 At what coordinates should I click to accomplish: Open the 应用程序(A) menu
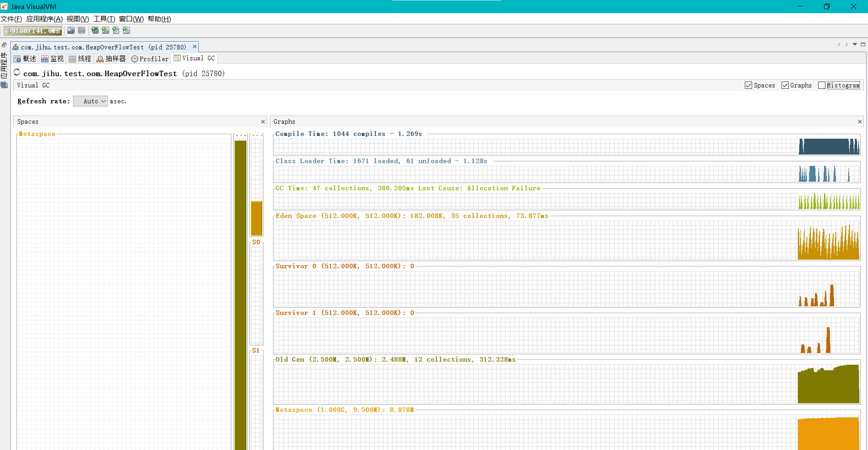44,19
